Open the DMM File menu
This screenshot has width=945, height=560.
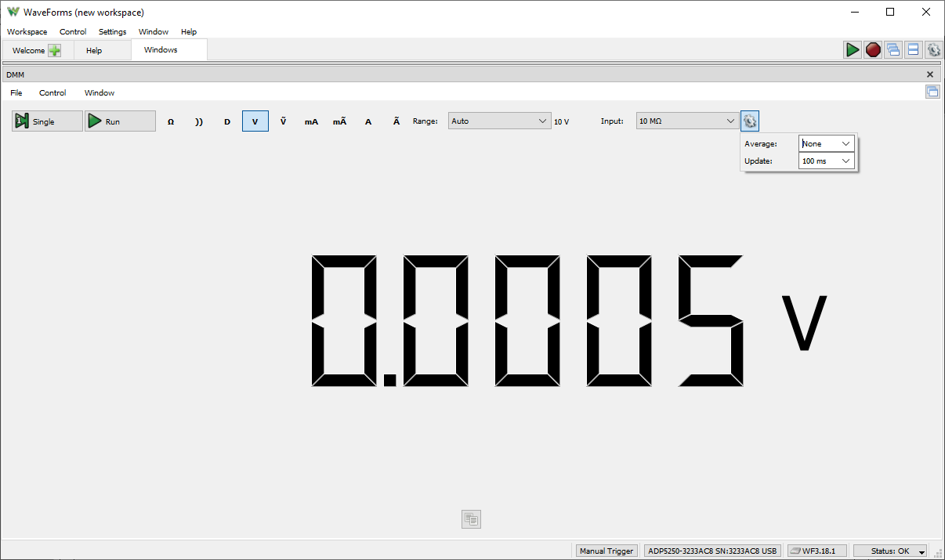(x=16, y=92)
